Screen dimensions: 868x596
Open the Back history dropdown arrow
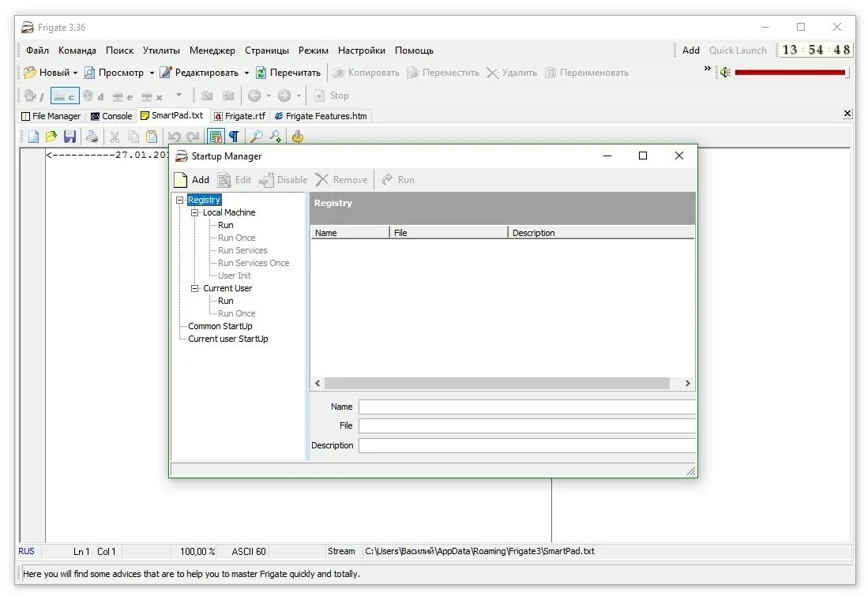pos(269,96)
